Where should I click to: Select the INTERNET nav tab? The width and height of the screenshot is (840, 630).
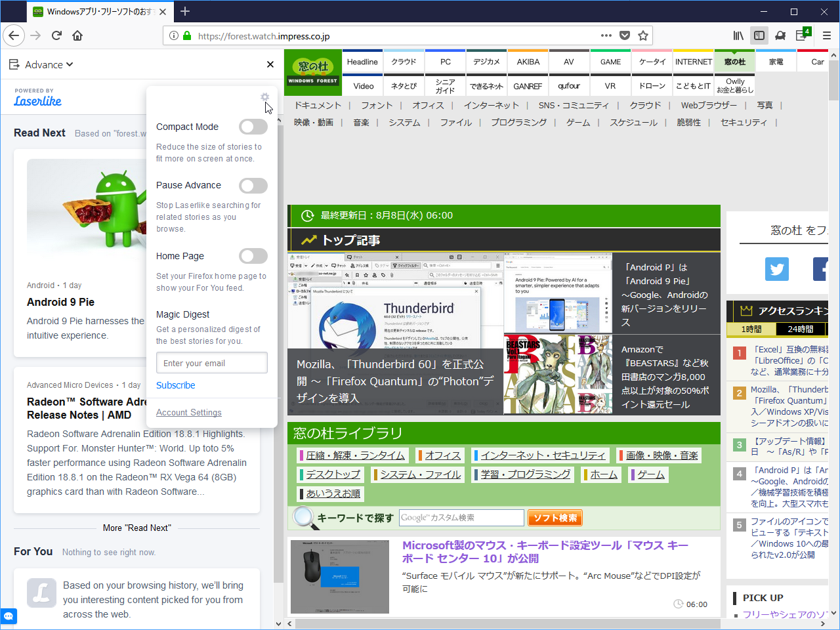694,61
